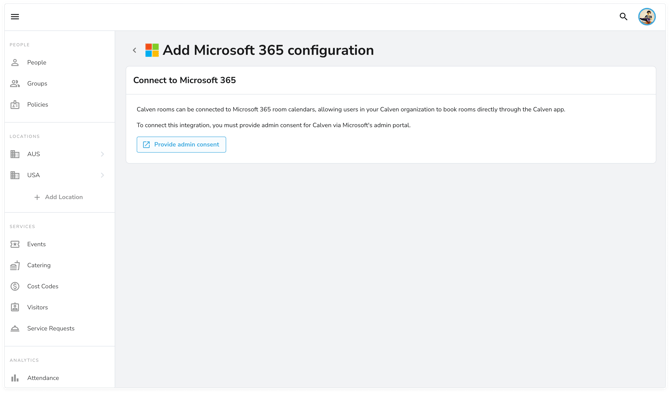Click the Cost Codes dollar icon
The width and height of the screenshot is (670, 393).
pyautogui.click(x=15, y=286)
